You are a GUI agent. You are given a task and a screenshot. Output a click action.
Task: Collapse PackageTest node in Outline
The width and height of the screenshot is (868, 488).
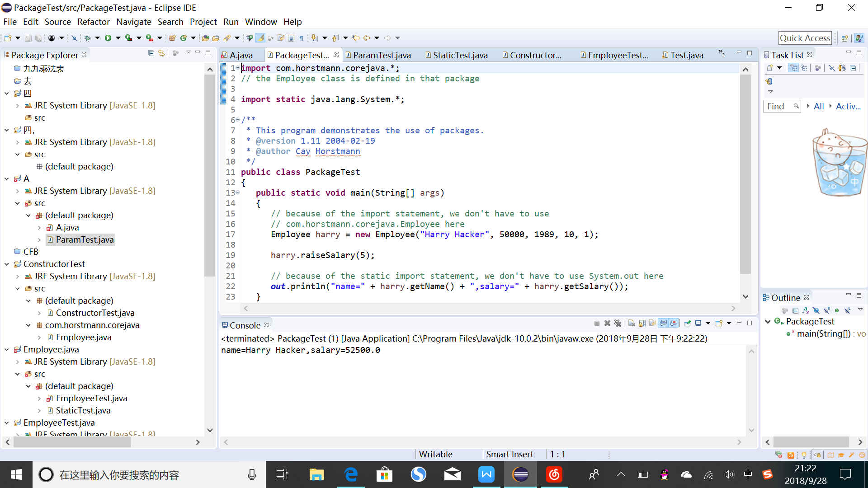[x=768, y=321]
